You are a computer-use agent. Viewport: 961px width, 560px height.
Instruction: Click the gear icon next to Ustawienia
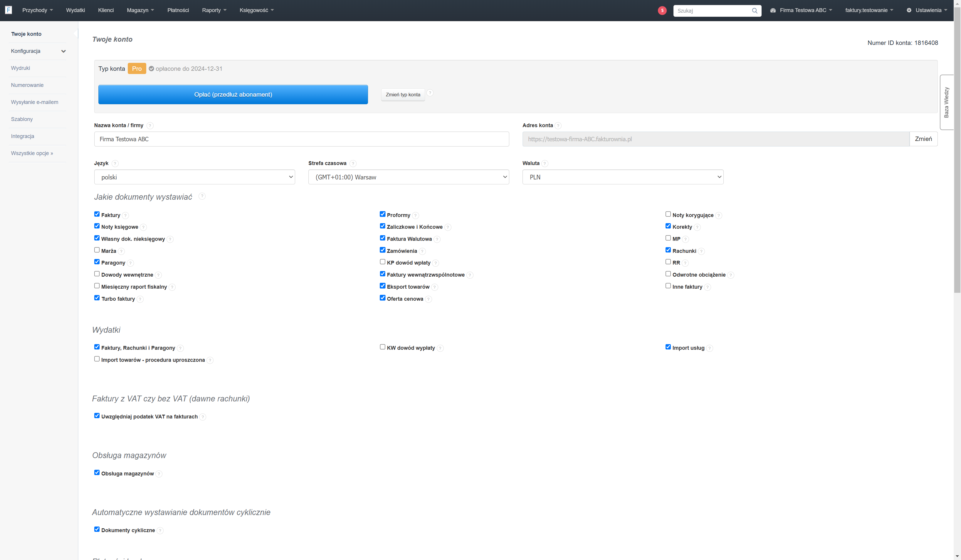909,10
